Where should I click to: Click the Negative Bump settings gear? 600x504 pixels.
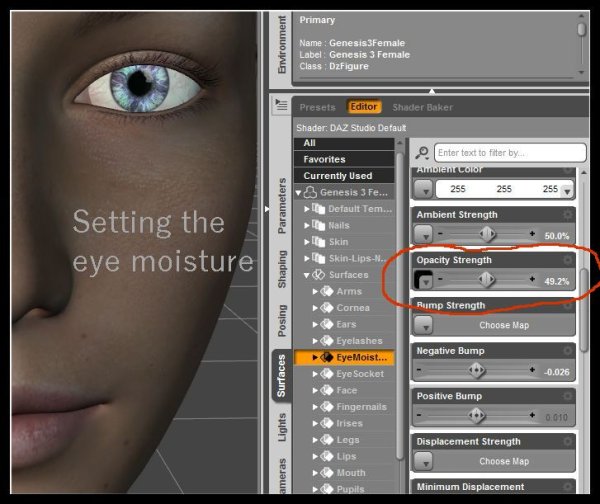pos(568,351)
